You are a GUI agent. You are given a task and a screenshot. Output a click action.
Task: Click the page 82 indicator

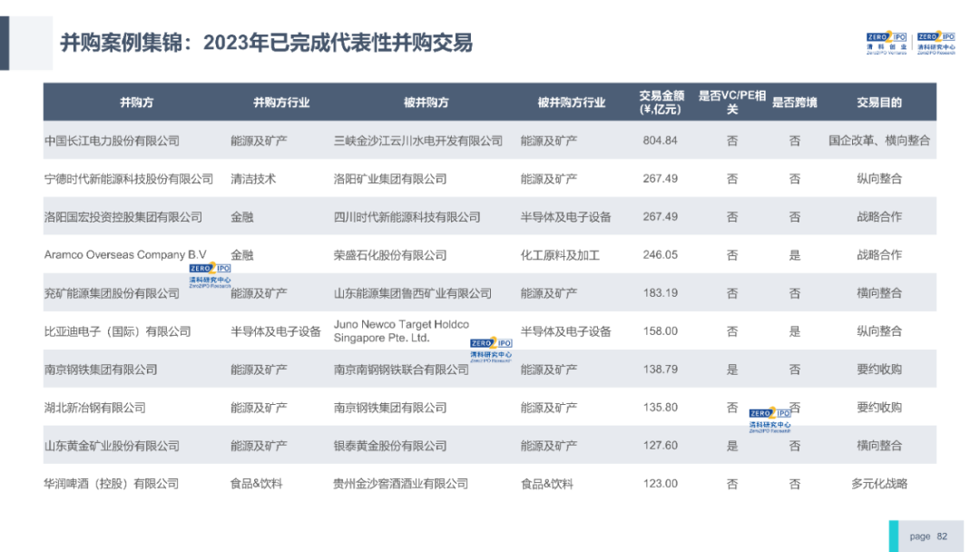tap(928, 537)
